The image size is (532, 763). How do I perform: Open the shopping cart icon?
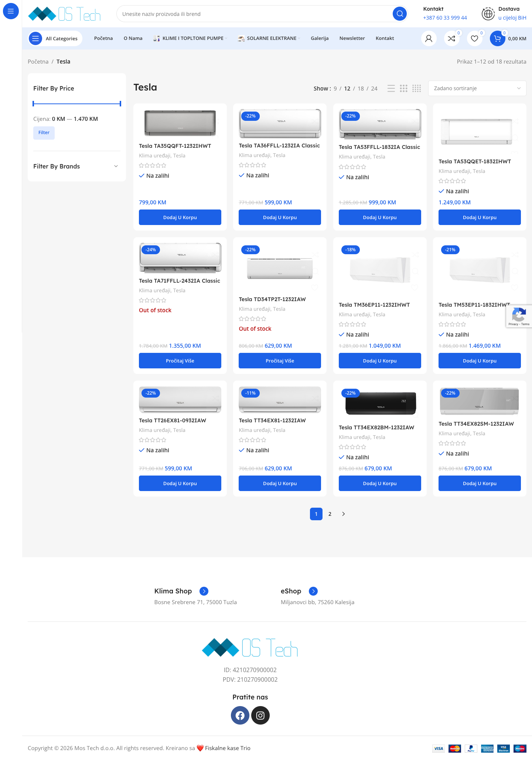[x=497, y=38]
